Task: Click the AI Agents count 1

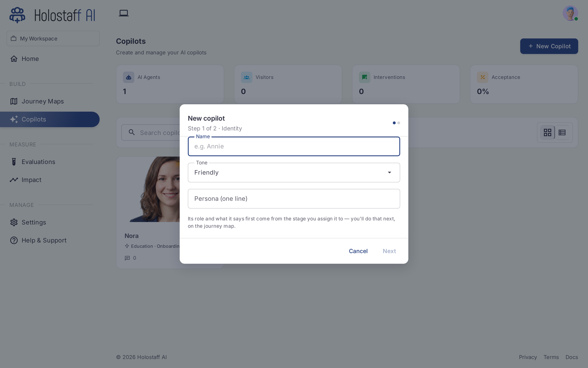Action: point(125,92)
